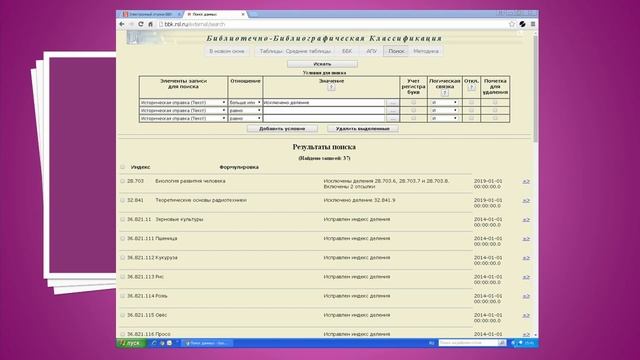Open the details arrow link for 36.821.111 Пшеница

pyautogui.click(x=526, y=239)
